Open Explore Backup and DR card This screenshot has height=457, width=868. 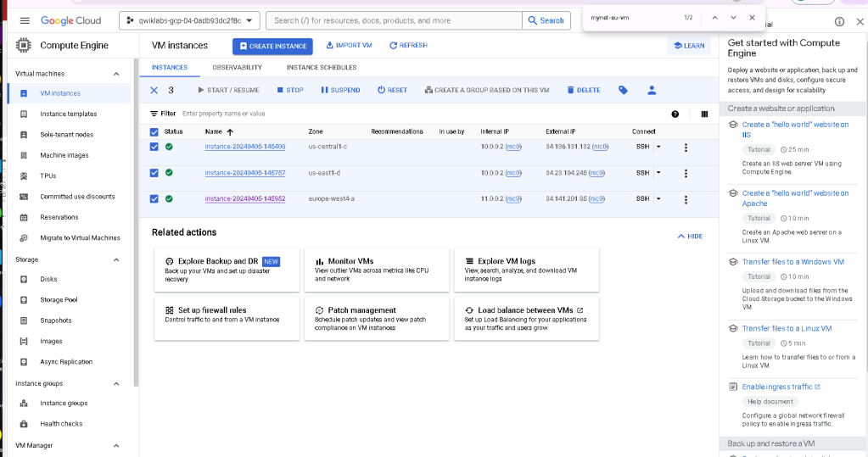click(x=227, y=270)
